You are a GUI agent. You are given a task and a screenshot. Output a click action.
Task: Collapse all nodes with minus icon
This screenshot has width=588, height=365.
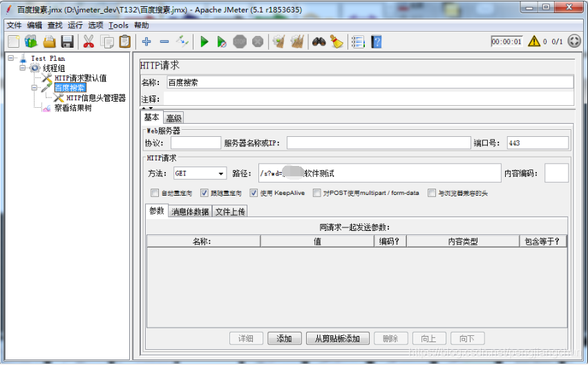164,41
